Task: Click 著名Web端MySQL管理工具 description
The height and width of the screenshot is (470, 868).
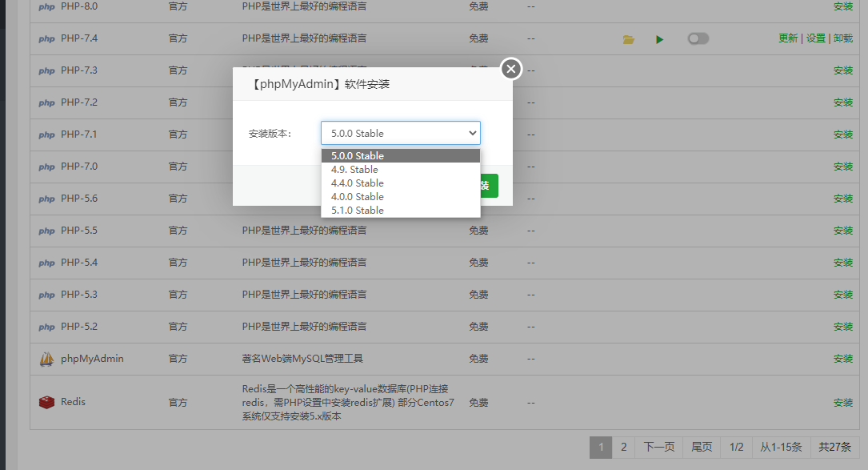Action: point(302,359)
